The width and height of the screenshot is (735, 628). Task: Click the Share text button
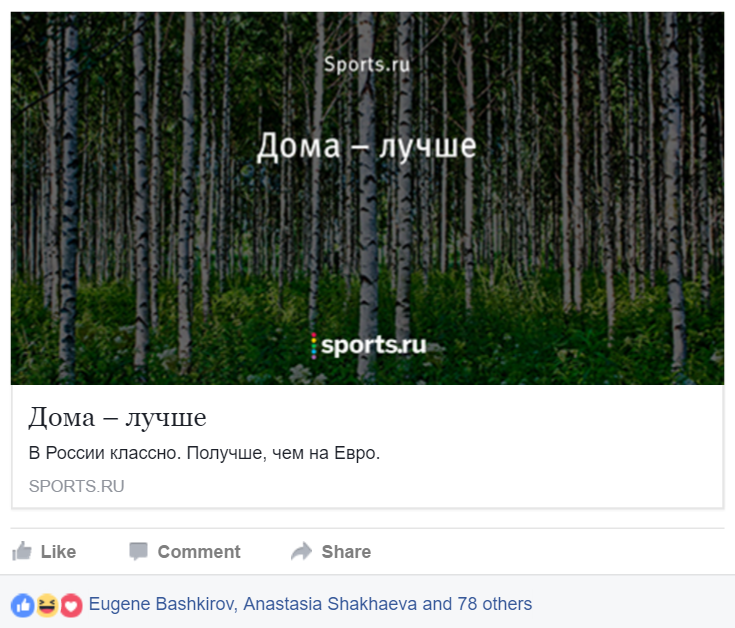tap(346, 552)
